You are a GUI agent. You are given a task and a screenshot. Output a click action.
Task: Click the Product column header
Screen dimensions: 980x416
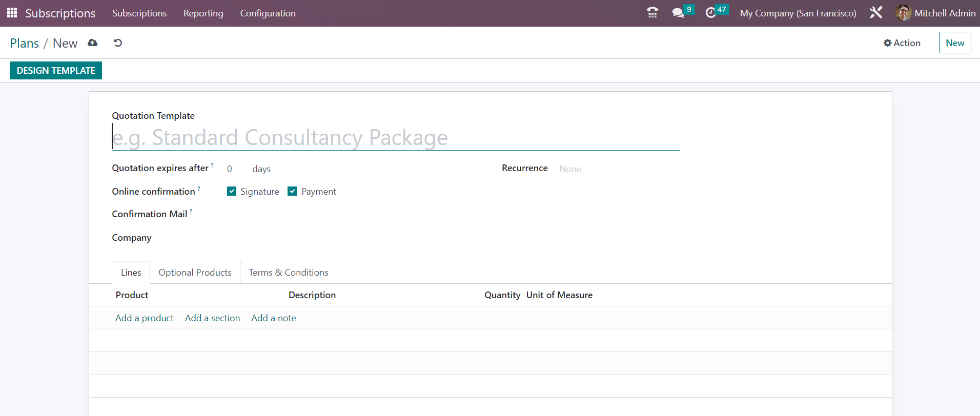click(x=132, y=295)
